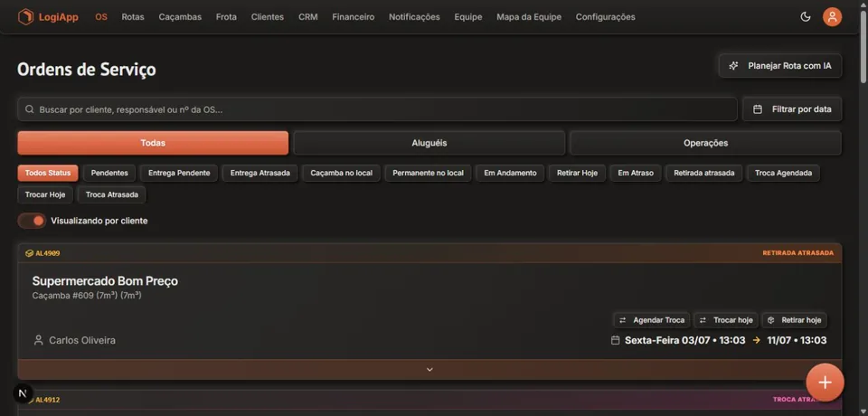Click the person icon beside Carlos Oliveira
The height and width of the screenshot is (416, 868).
[38, 340]
